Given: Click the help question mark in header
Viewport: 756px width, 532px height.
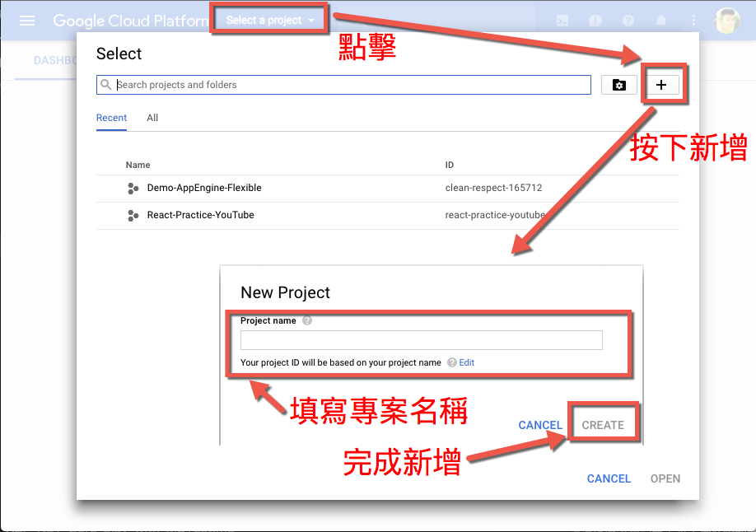Looking at the screenshot, I should 628,21.
